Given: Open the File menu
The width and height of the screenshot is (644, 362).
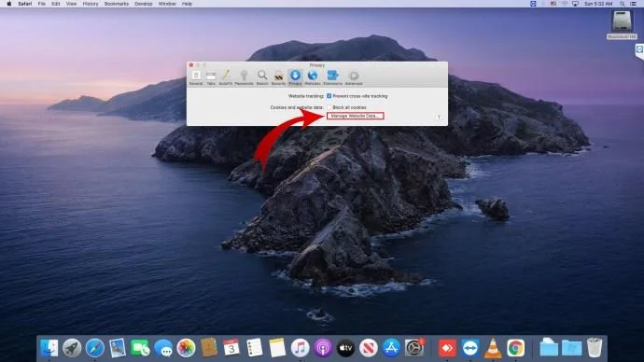Looking at the screenshot, I should pyautogui.click(x=41, y=4).
